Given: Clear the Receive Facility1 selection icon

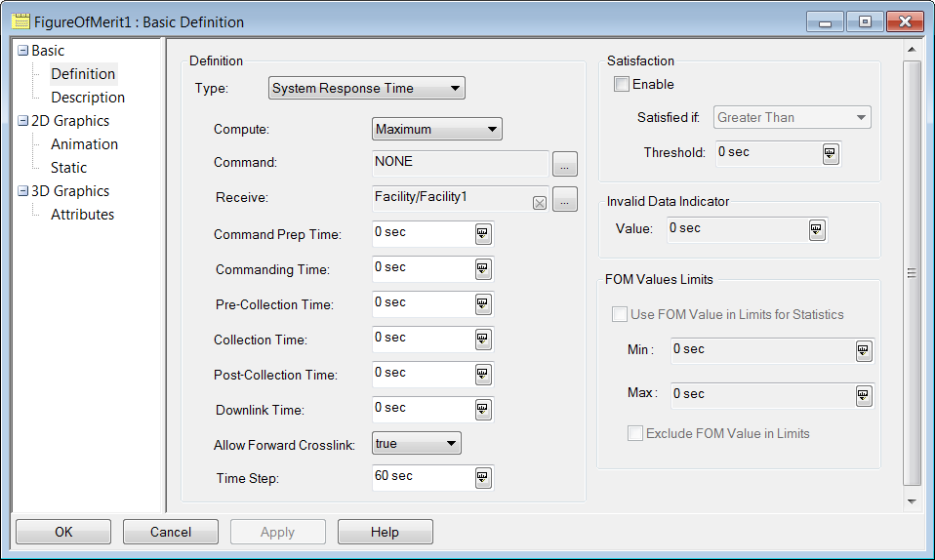Looking at the screenshot, I should tap(539, 203).
